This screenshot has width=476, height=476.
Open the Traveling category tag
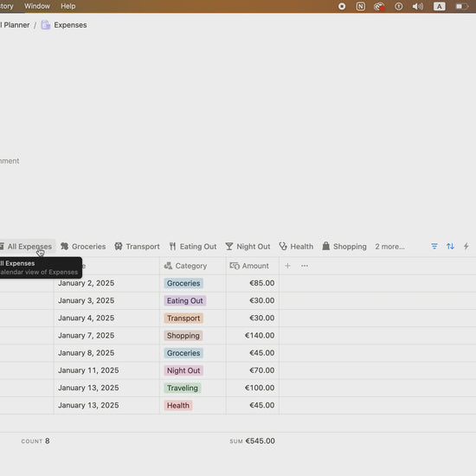[x=183, y=388]
